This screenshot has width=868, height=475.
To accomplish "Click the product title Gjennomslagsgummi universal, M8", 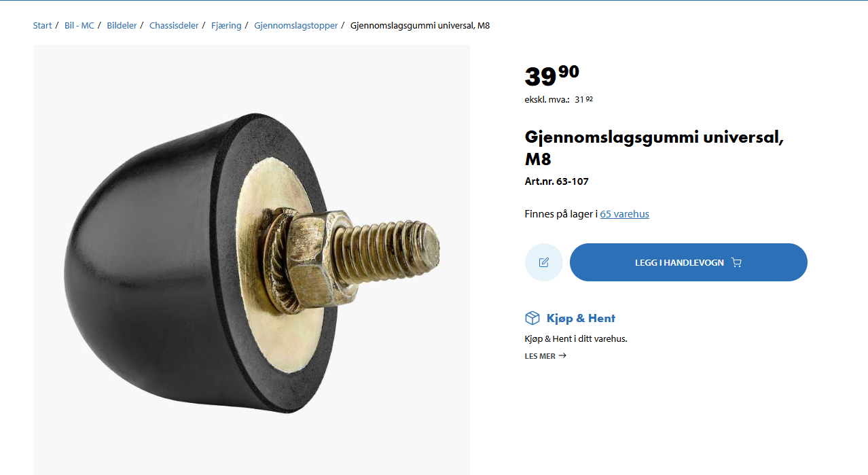I will 654,147.
